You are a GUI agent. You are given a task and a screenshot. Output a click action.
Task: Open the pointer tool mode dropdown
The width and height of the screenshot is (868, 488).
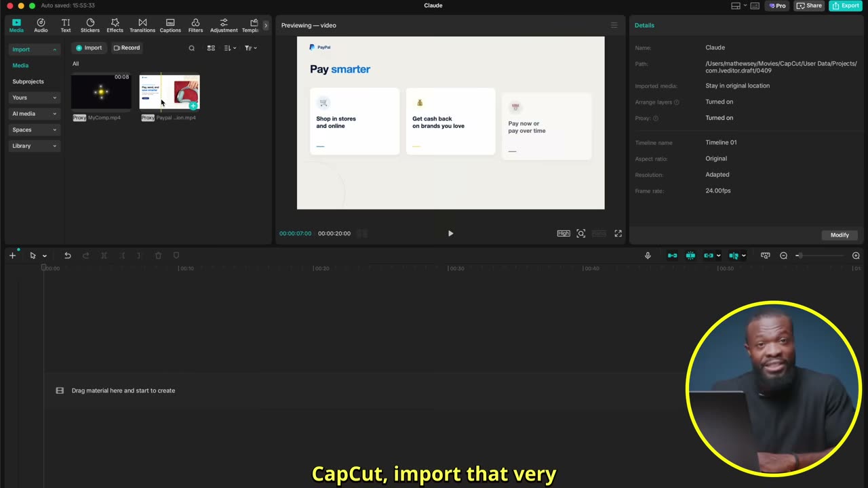point(45,256)
